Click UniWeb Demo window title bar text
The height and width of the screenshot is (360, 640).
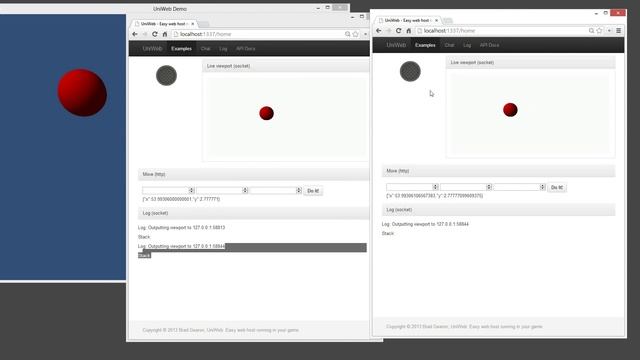170,9
